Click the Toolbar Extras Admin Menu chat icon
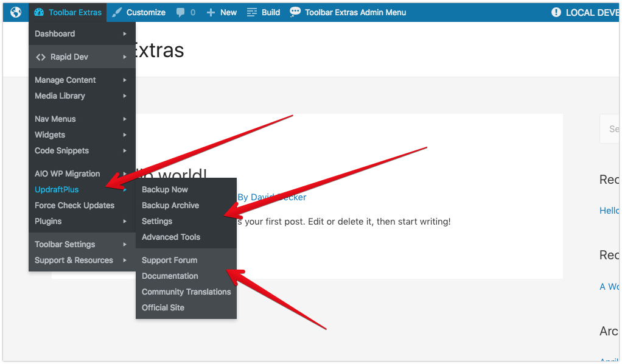The height and width of the screenshot is (364, 622). (295, 12)
